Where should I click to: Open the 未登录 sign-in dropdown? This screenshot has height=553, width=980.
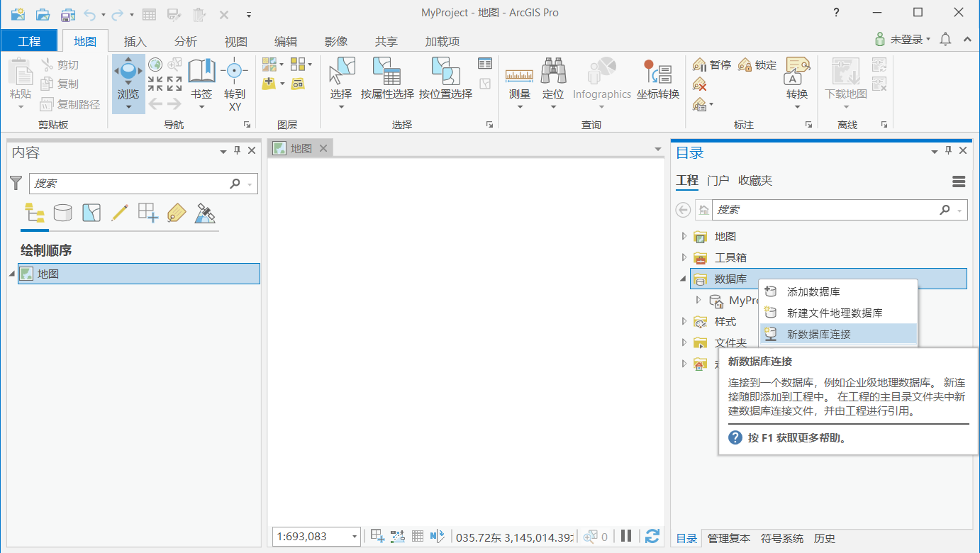tap(903, 40)
